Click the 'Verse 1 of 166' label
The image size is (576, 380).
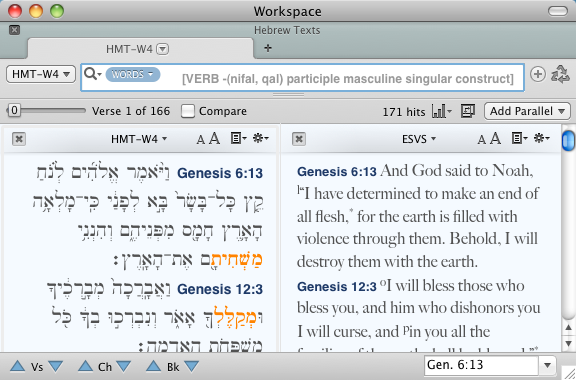pos(131,111)
